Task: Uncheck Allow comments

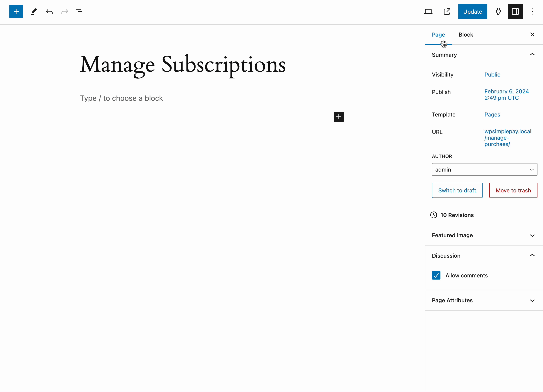Action: [436, 275]
